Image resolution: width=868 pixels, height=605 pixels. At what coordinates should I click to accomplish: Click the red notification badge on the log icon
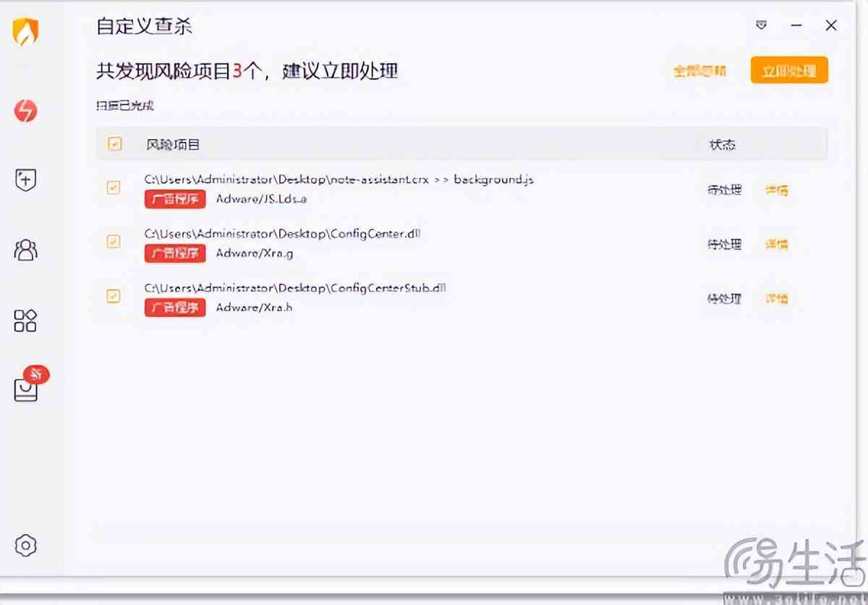point(36,375)
